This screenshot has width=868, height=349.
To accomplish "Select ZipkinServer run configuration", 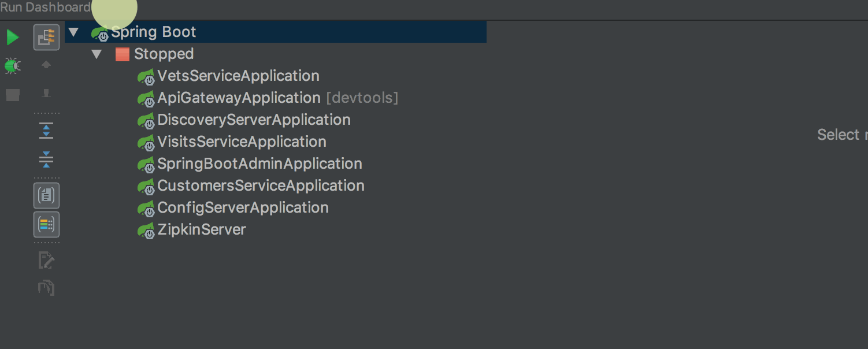I will tap(201, 229).
